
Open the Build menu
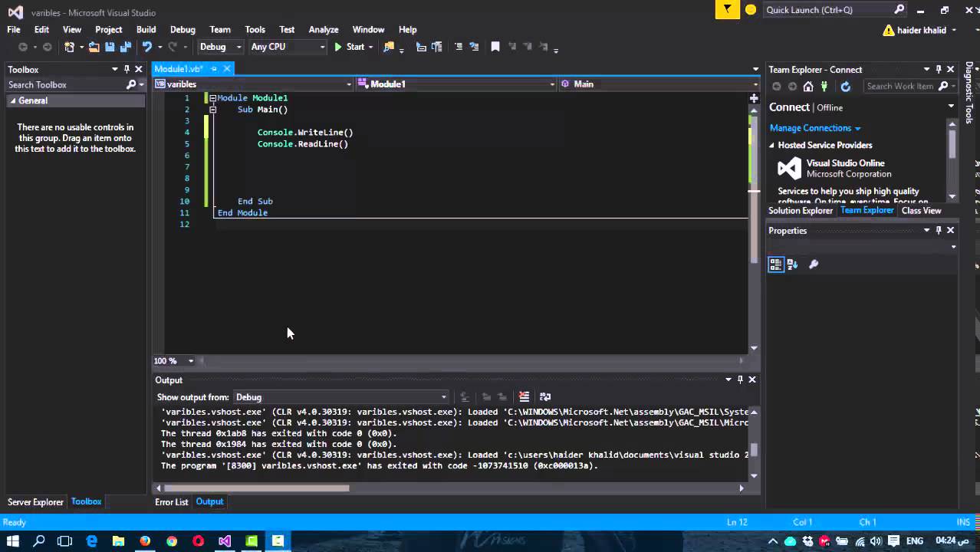click(x=146, y=30)
